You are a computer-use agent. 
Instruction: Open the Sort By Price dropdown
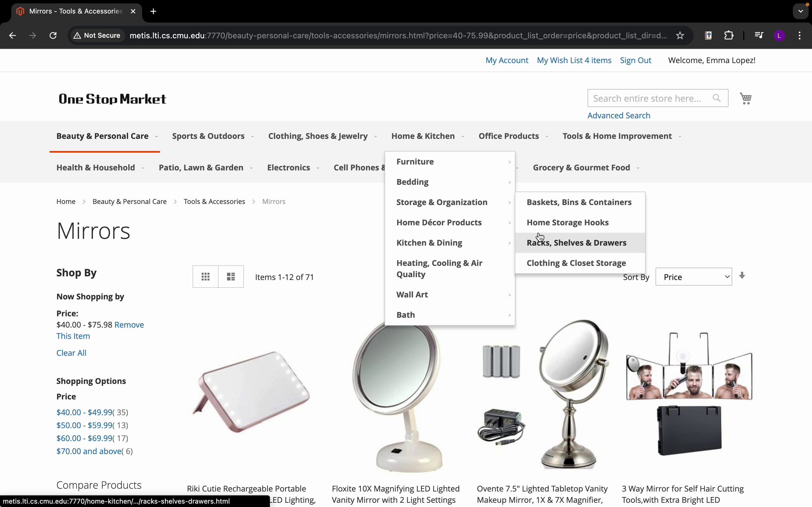click(694, 277)
